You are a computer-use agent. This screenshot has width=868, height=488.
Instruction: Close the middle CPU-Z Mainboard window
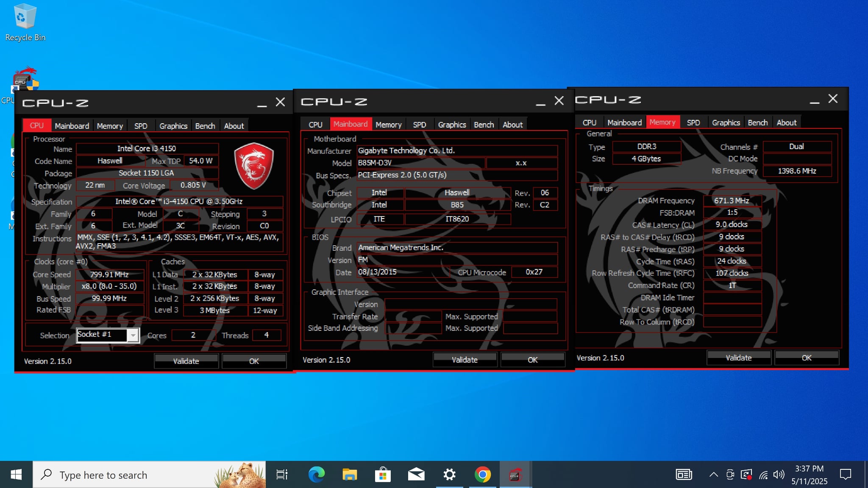coord(559,101)
